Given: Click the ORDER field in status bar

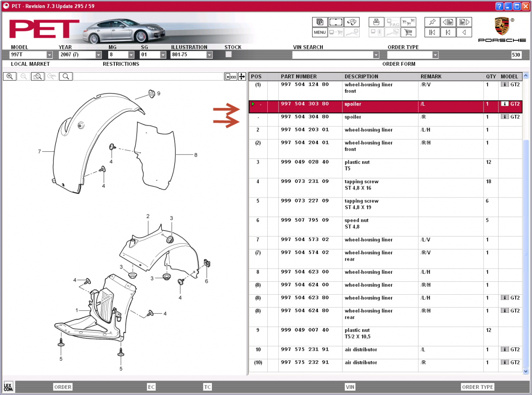Looking at the screenshot, I should tap(63, 387).
